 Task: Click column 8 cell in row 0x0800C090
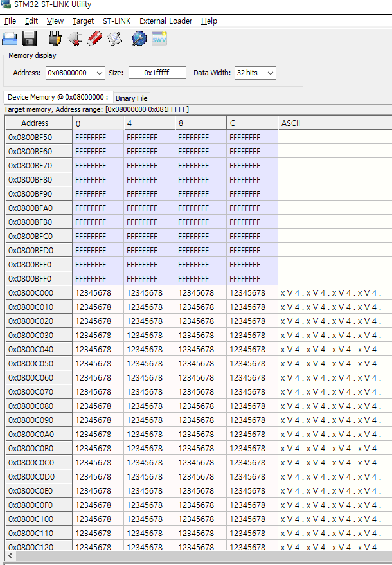(x=201, y=420)
